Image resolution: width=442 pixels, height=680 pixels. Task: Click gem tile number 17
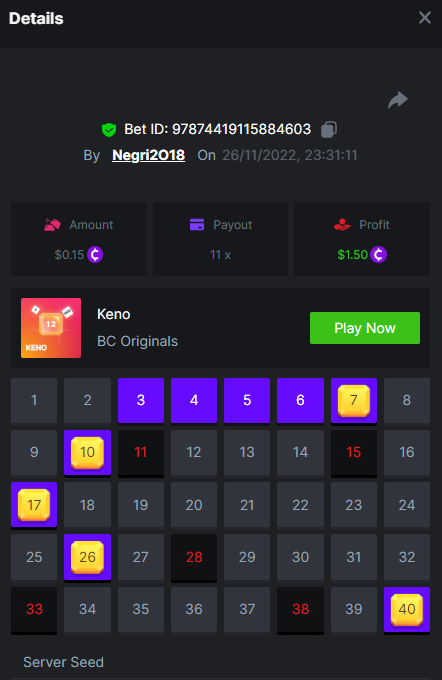34,506
